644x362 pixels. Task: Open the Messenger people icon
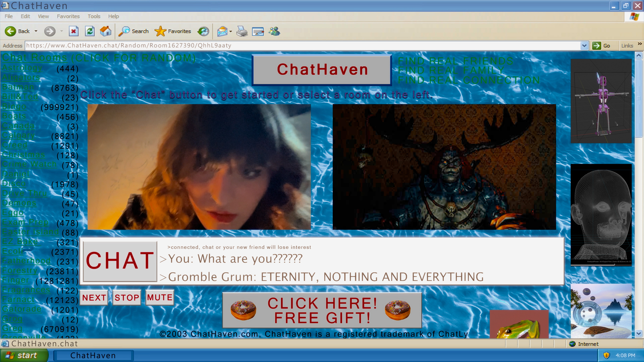point(274,31)
